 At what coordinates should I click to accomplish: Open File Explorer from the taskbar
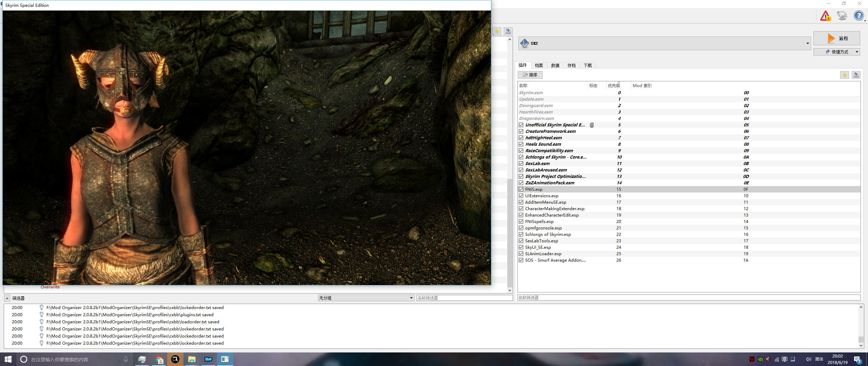(x=192, y=359)
